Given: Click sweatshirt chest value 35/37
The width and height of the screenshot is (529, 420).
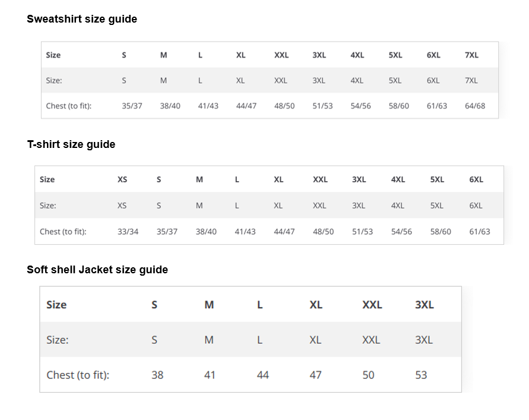Looking at the screenshot, I should (x=132, y=106).
